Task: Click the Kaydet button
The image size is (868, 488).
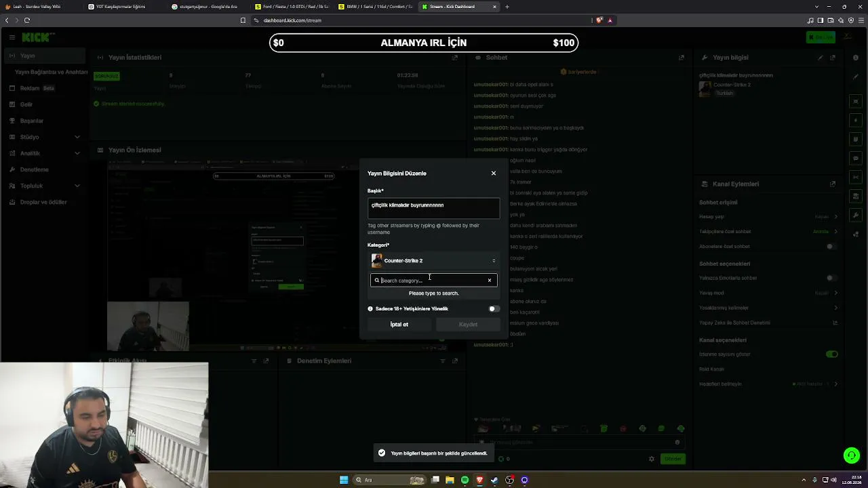Action: [x=468, y=325]
